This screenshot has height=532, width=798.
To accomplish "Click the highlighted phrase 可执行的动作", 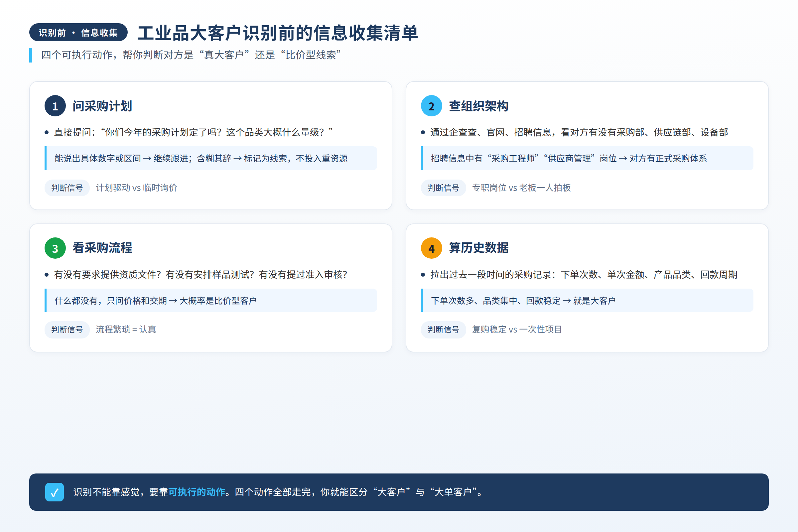I will [x=197, y=492].
